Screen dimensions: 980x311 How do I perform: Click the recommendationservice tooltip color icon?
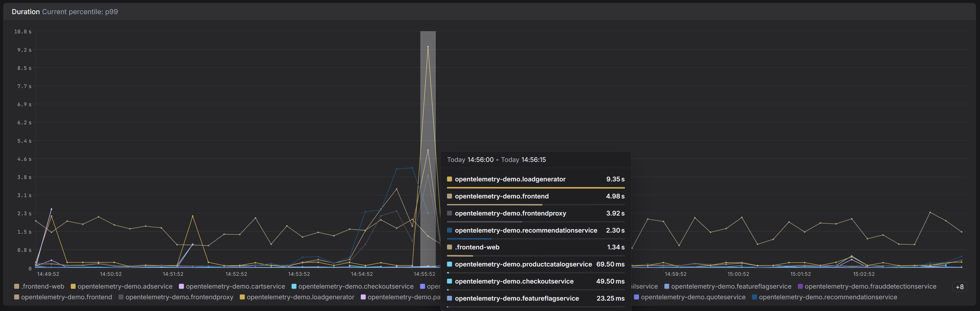[449, 230]
